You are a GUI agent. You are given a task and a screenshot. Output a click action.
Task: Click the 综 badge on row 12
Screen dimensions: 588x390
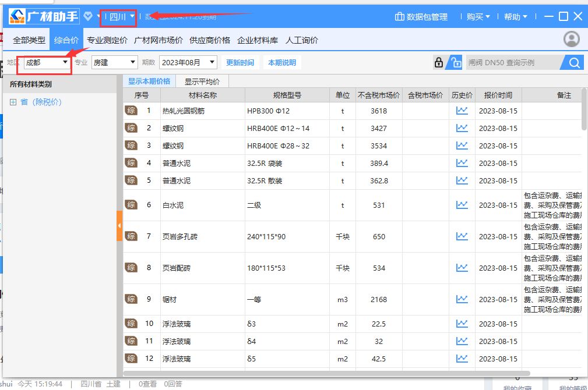click(131, 358)
